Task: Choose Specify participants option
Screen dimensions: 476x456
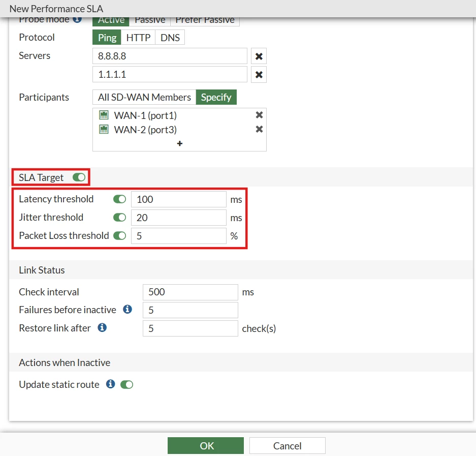Action: 216,97
